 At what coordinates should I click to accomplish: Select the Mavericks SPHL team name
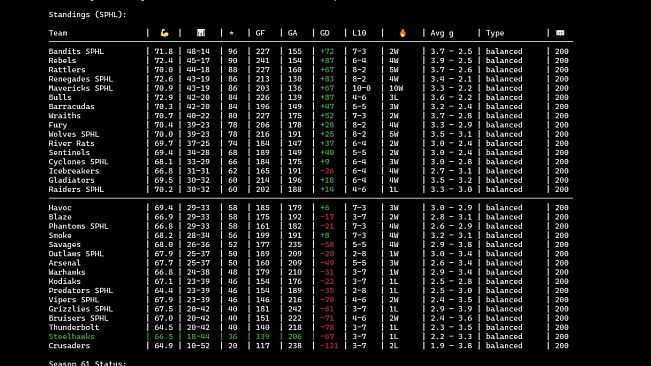point(81,88)
